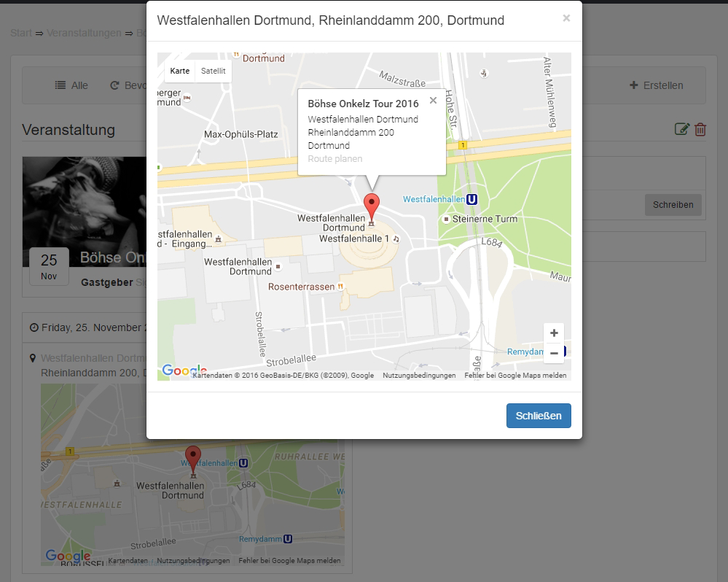Click the modal title address text
This screenshot has width=728, height=582.
tap(331, 20)
